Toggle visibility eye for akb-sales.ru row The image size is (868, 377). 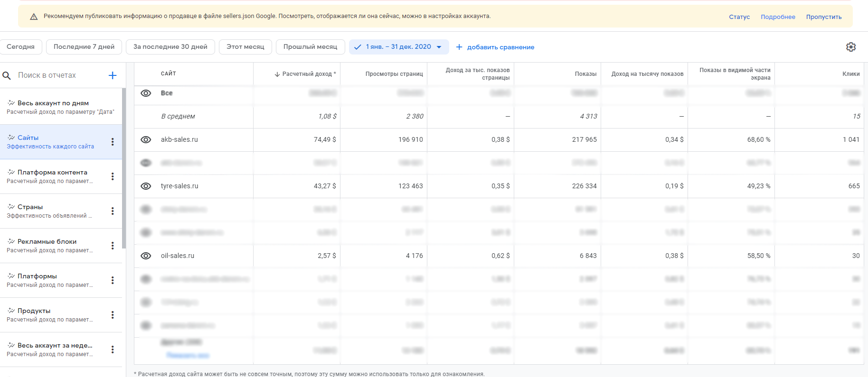tap(146, 139)
